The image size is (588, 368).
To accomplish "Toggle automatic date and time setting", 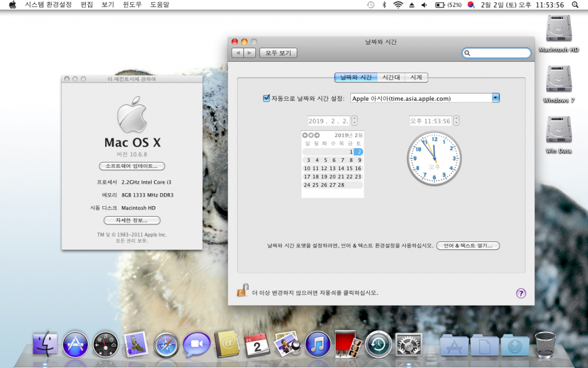I will click(266, 98).
